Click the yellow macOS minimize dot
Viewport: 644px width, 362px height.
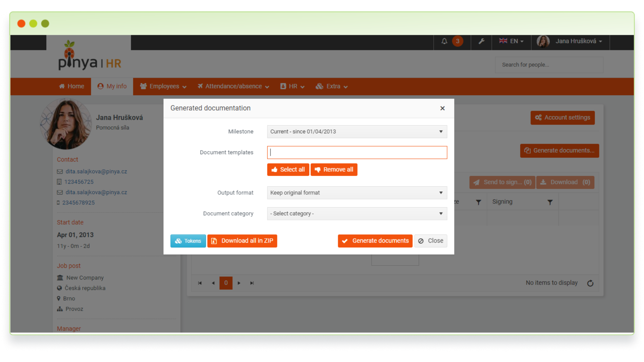tap(33, 23)
